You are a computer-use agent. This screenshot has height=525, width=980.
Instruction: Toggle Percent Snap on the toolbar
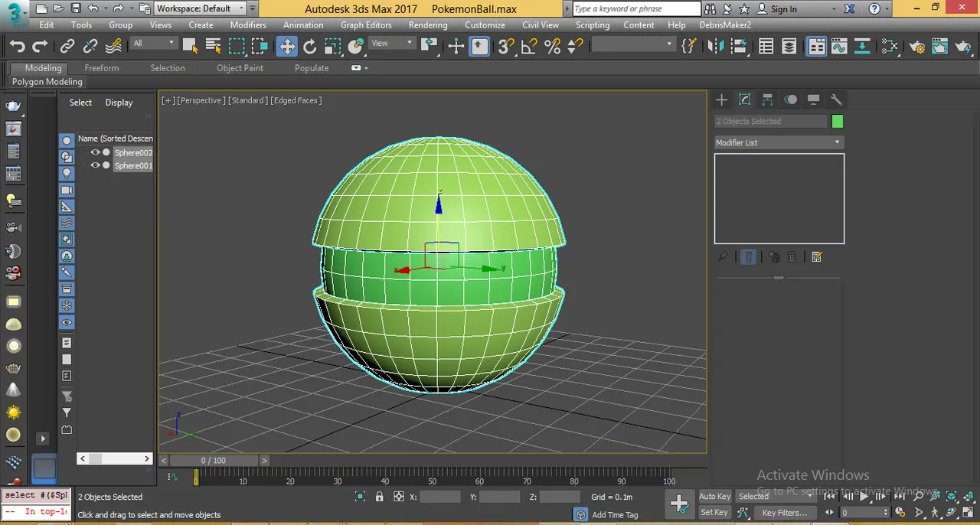click(552, 47)
